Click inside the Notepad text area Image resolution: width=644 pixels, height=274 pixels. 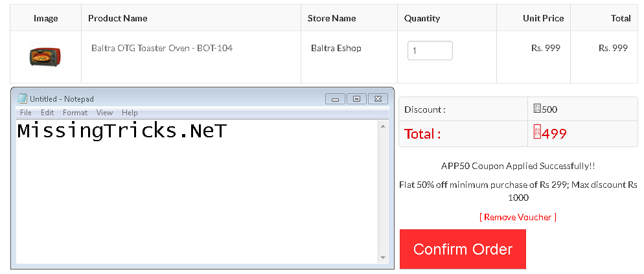click(197, 192)
